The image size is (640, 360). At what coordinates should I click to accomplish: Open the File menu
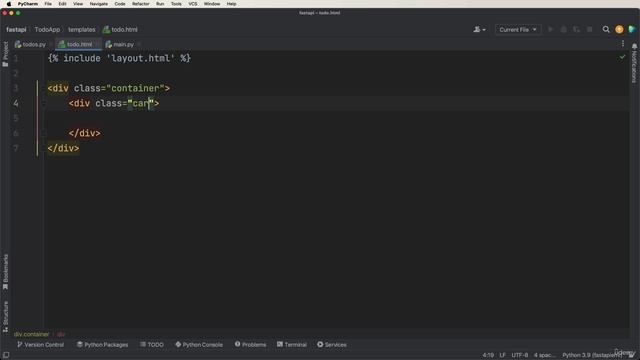click(48, 4)
